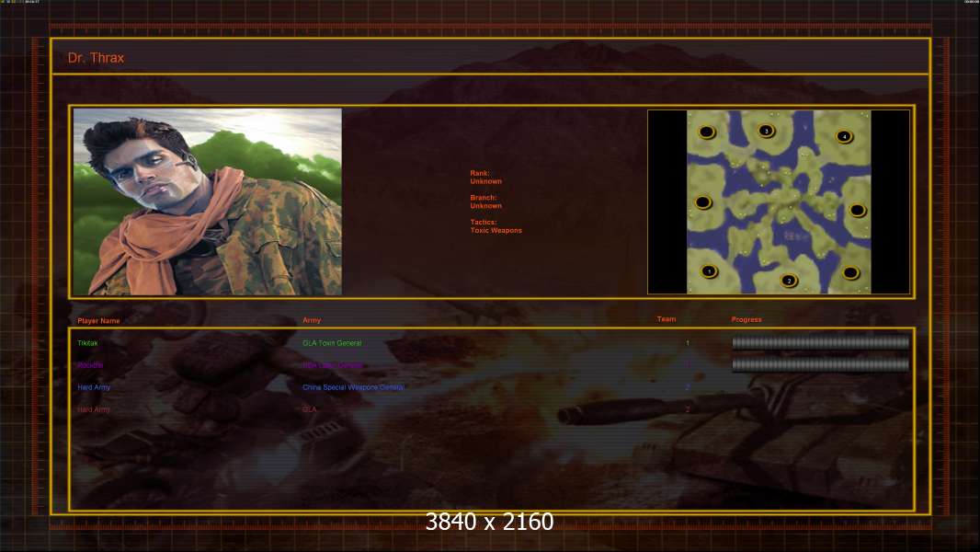Select start position marker 3 on the map
This screenshot has width=980, height=552.
coord(766,131)
